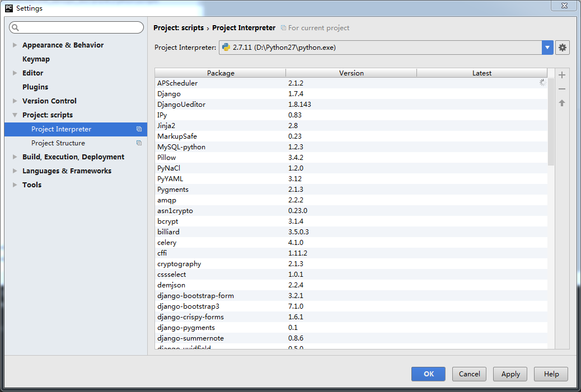The width and height of the screenshot is (581, 392).
Task: Click the Python icon in interpreter field
Action: [x=226, y=48]
